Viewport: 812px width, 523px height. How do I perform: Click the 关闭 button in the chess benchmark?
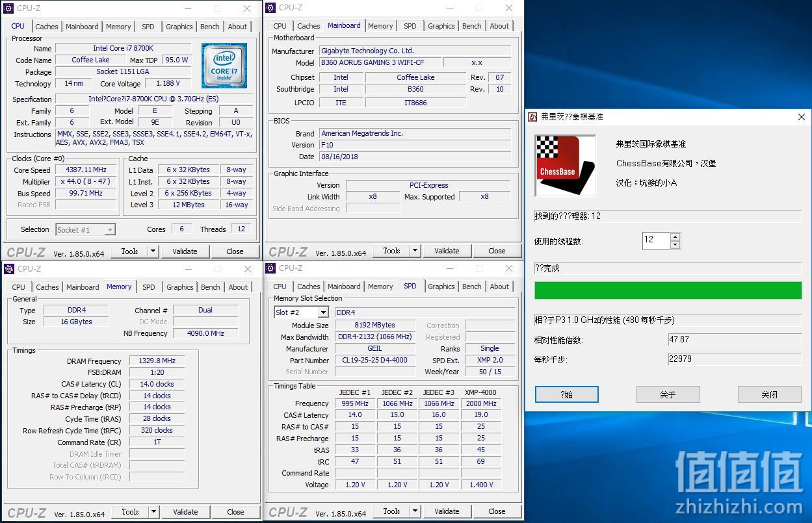[769, 394]
